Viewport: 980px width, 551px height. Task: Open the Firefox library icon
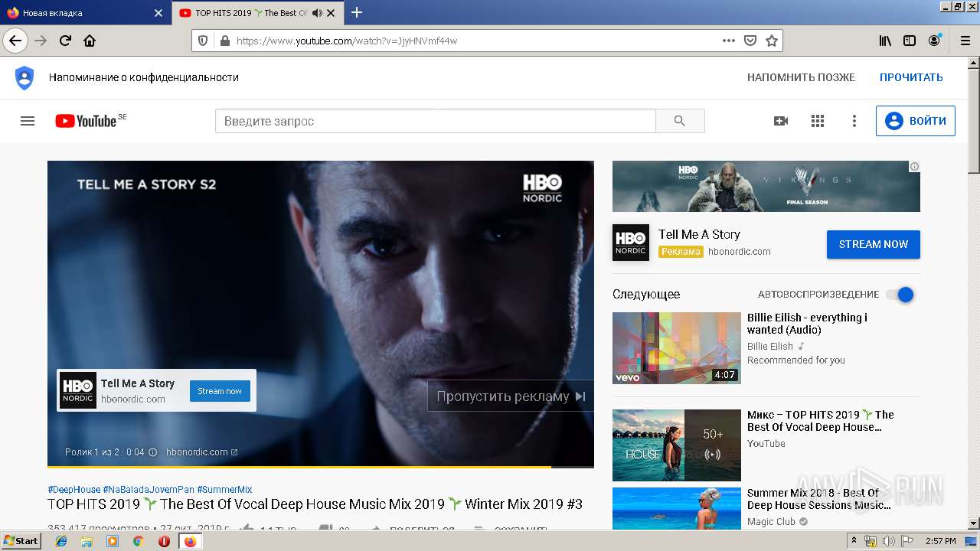point(885,41)
